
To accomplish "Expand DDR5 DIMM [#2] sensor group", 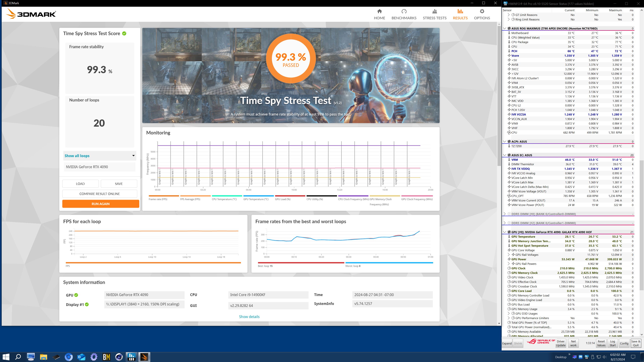I will point(504,223).
